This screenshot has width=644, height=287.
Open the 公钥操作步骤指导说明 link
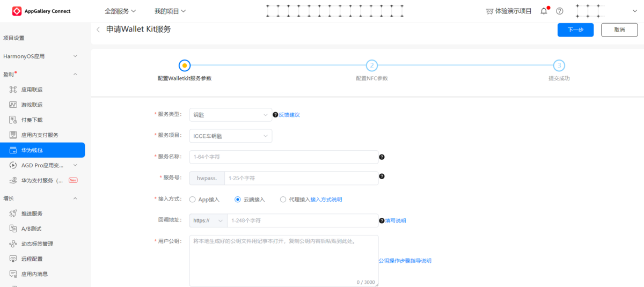coord(405,261)
